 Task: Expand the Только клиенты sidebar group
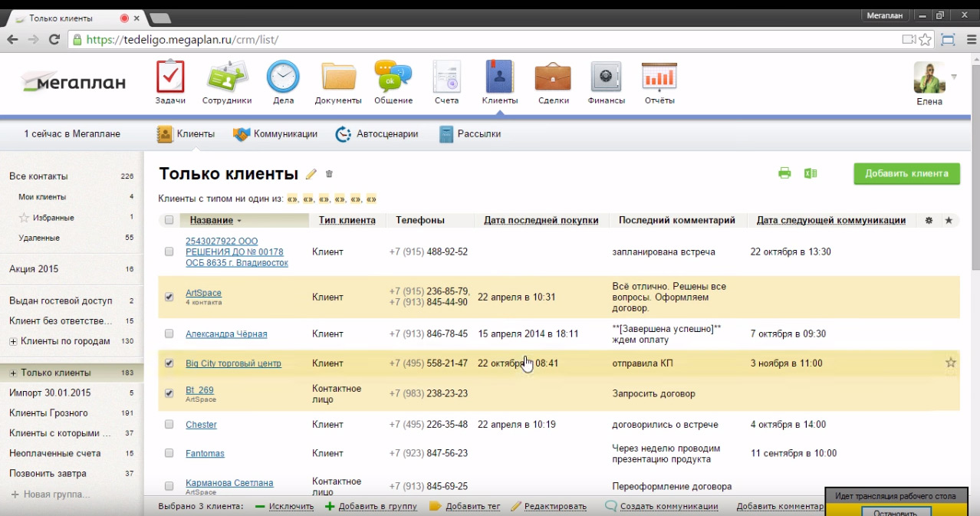click(x=13, y=373)
